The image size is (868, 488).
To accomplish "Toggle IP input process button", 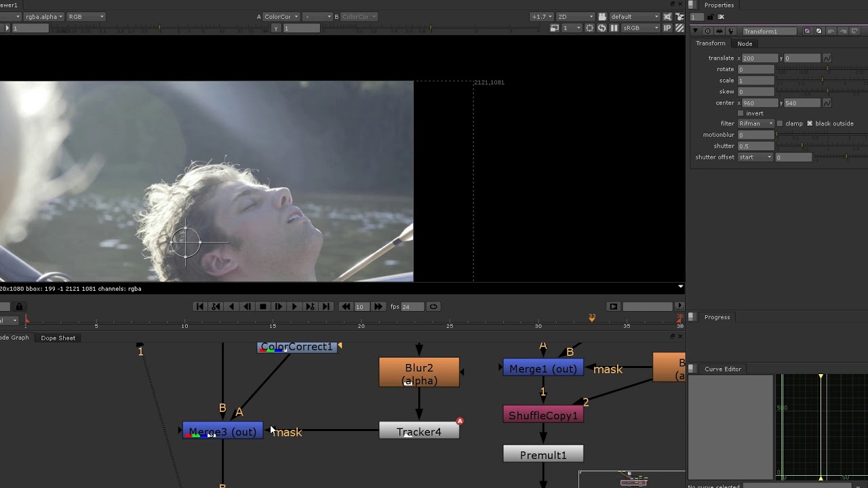I will click(667, 28).
